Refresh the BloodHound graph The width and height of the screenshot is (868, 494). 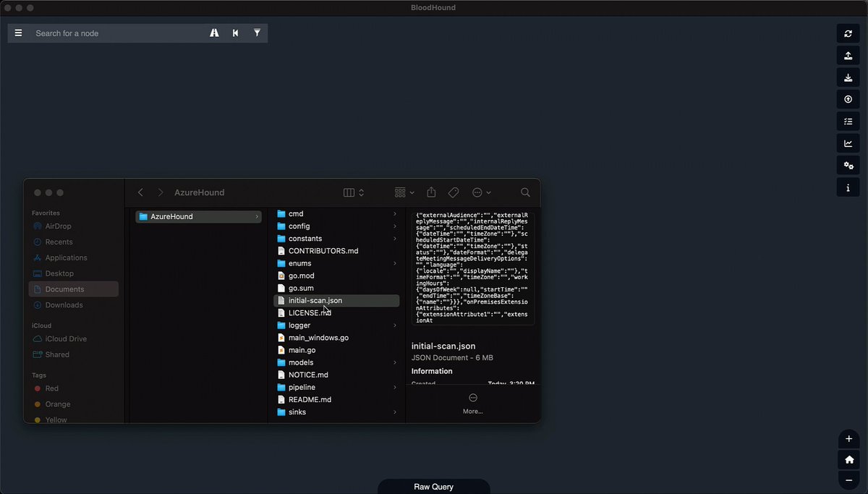[848, 33]
